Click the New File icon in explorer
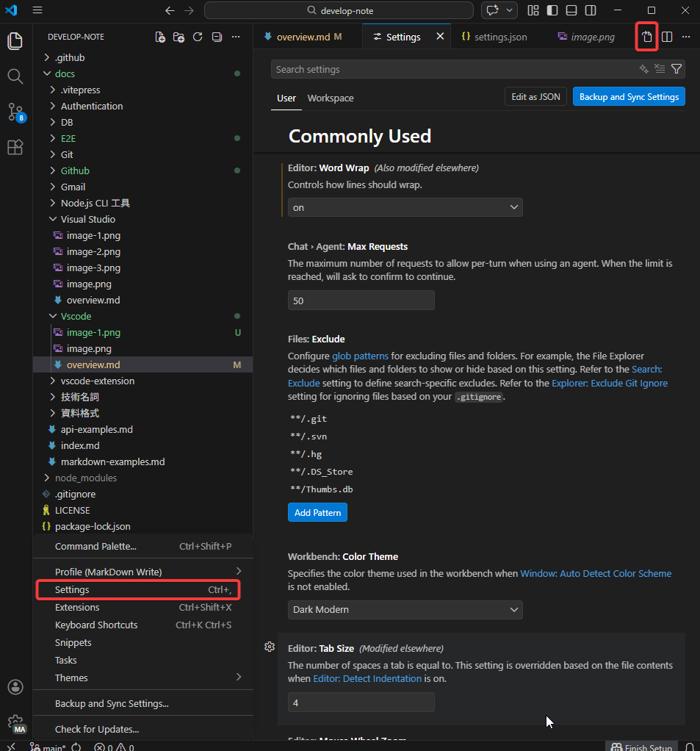Screen dimensions: 700x751 (160, 37)
